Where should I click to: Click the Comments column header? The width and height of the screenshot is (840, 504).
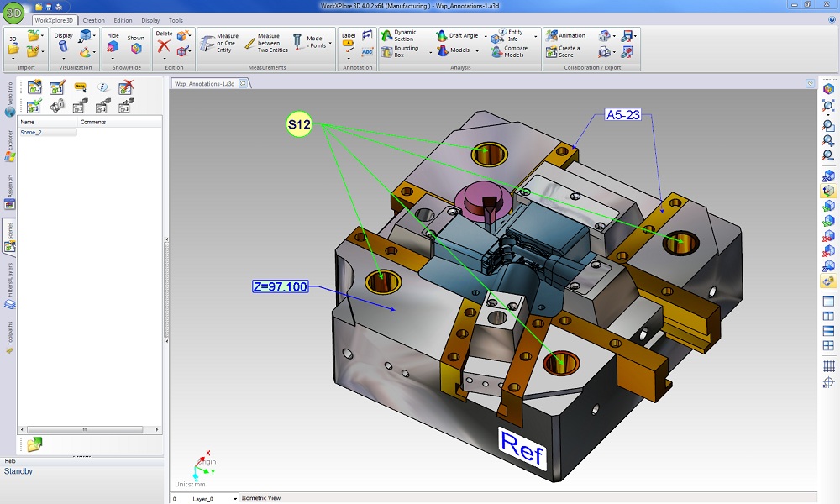tap(93, 122)
